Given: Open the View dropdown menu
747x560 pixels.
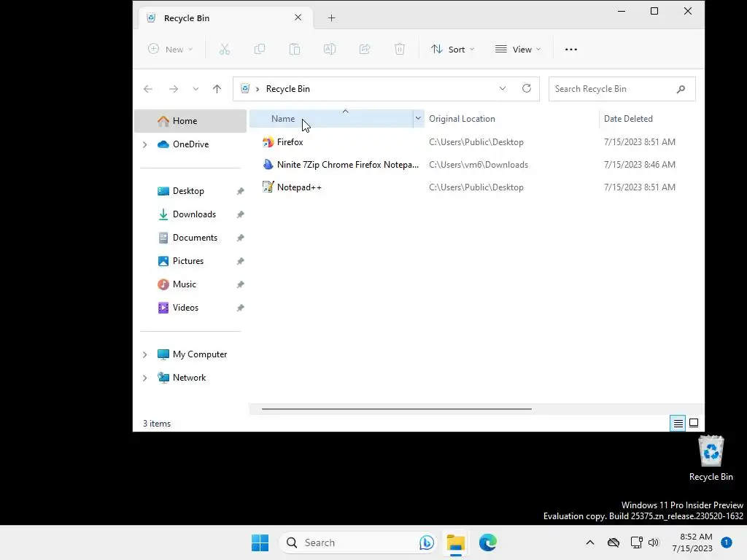Looking at the screenshot, I should [x=518, y=49].
